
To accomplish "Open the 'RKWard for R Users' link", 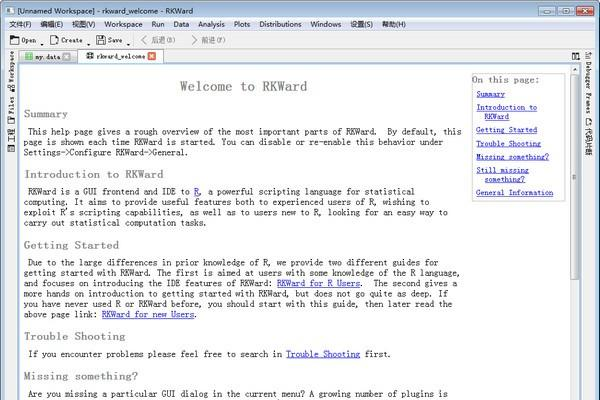I will click(x=318, y=283).
